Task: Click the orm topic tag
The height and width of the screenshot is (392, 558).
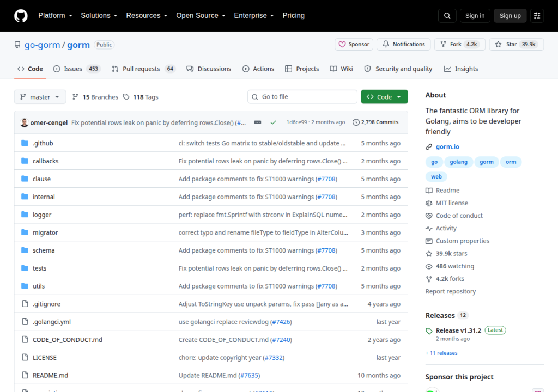Action: click(x=511, y=162)
